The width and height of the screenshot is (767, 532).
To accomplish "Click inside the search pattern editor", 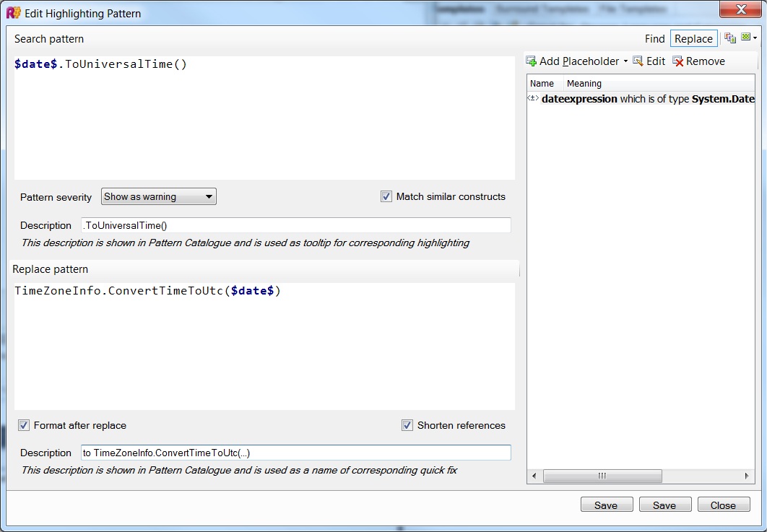I will [264, 118].
